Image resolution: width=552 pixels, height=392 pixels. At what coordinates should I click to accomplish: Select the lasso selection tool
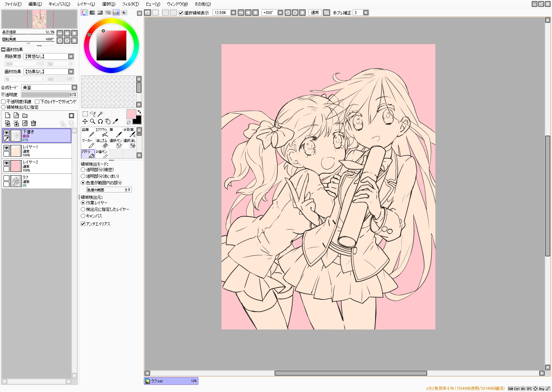coord(92,114)
